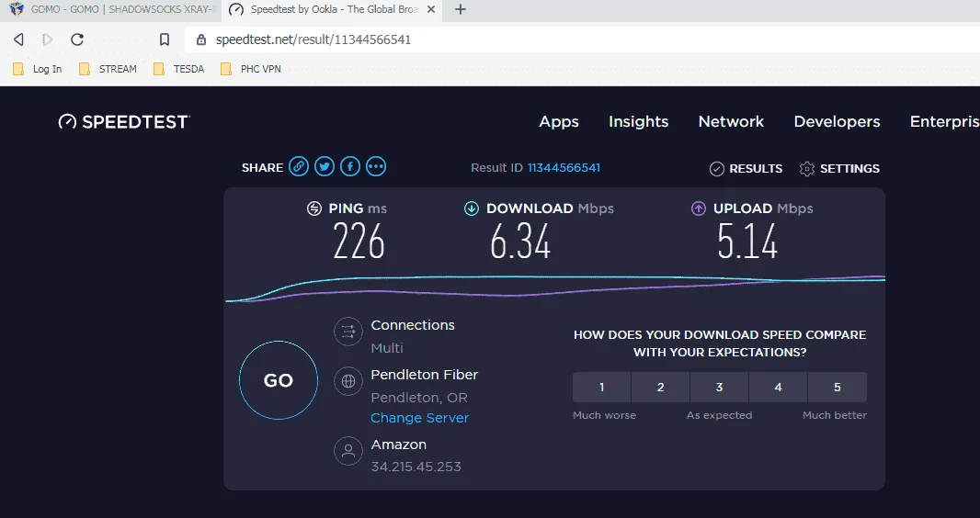Rate download speed 3 As expected
980x518 pixels.
tap(720, 388)
